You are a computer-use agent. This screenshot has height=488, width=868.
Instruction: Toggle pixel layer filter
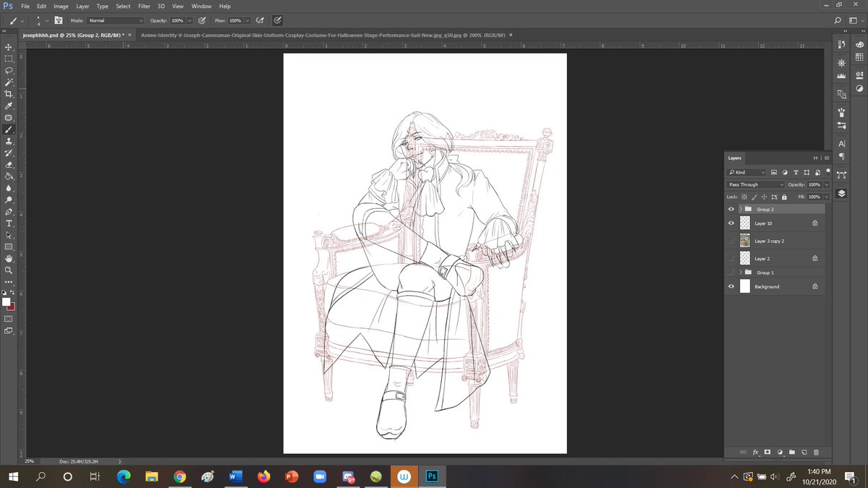(774, 172)
